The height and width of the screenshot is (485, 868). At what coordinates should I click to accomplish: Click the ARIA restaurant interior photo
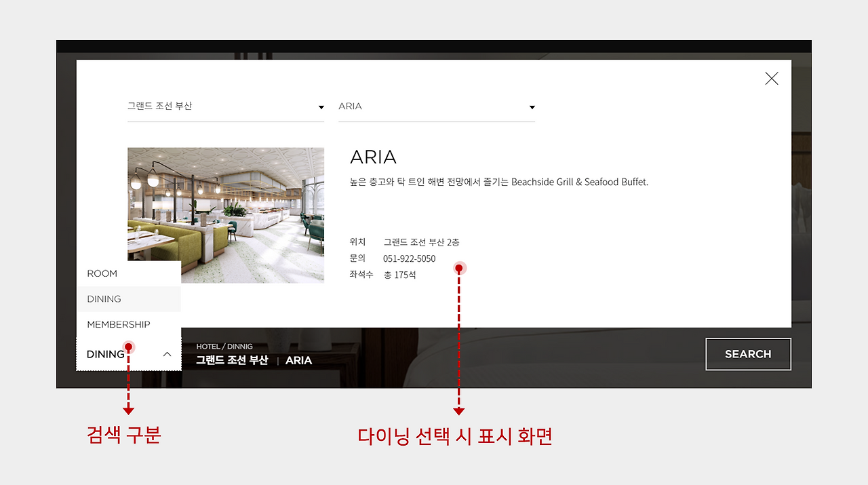(226, 215)
